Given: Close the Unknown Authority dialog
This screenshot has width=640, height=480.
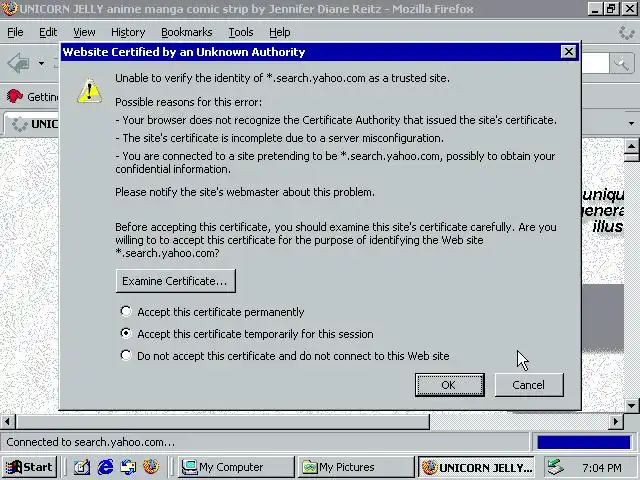Looking at the screenshot, I should (569, 52).
